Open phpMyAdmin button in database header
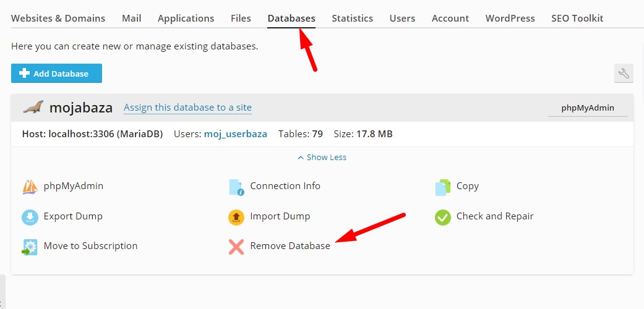644x309 pixels. [x=588, y=108]
